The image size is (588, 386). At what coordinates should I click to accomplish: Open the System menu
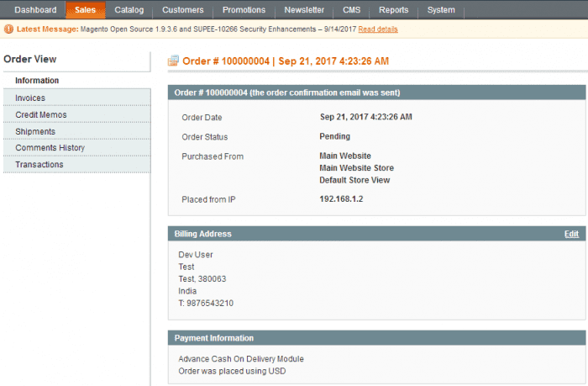point(441,10)
